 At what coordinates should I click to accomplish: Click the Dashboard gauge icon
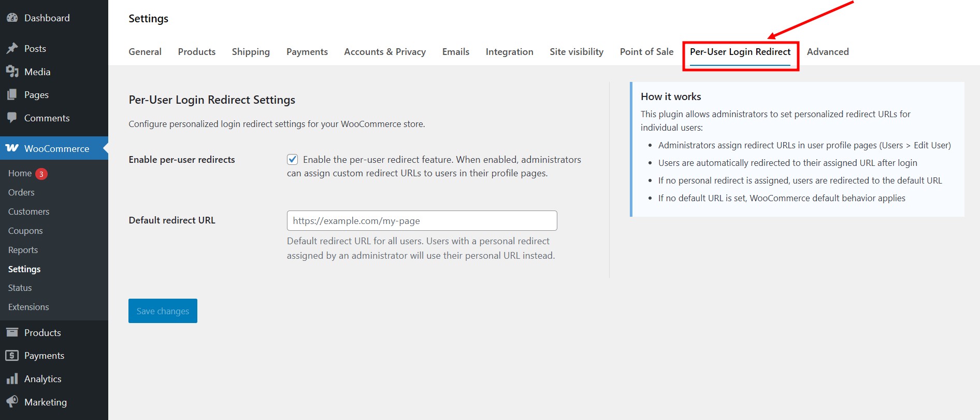pyautogui.click(x=12, y=18)
